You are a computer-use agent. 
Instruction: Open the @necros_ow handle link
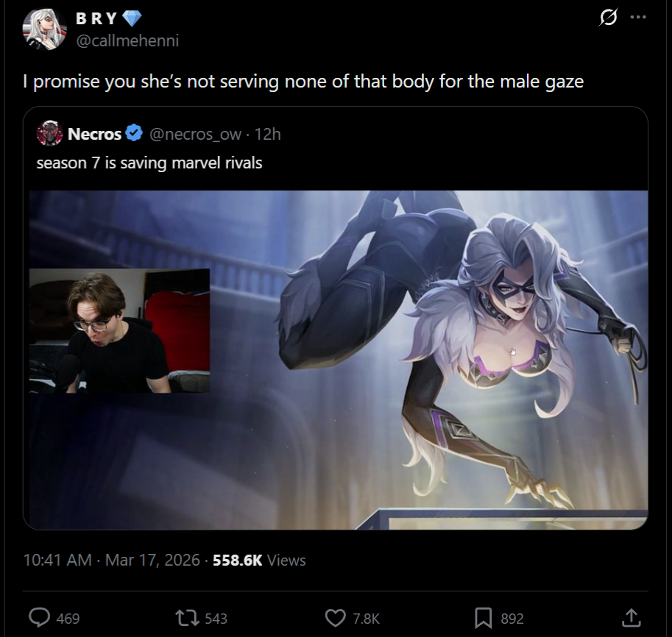pyautogui.click(x=195, y=135)
